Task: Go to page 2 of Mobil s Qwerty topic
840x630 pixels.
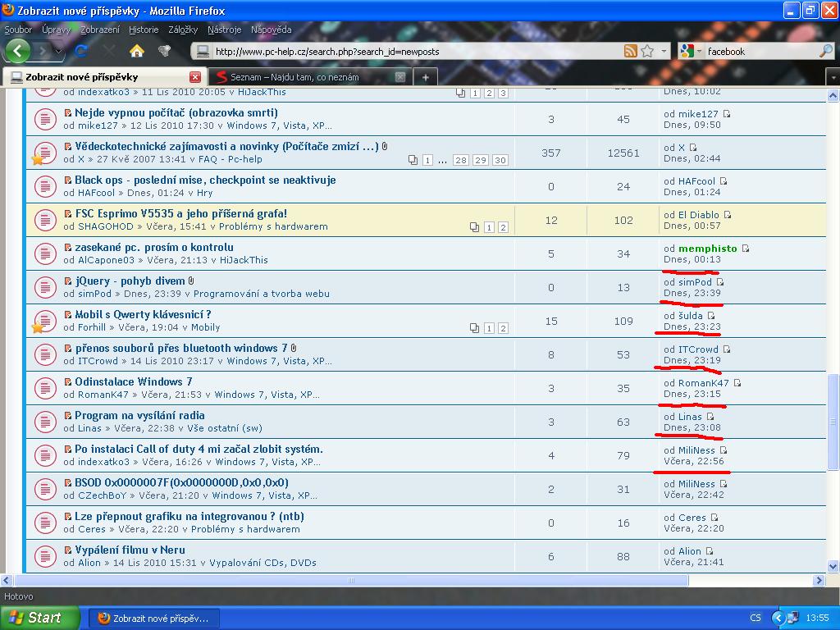Action: [x=503, y=328]
